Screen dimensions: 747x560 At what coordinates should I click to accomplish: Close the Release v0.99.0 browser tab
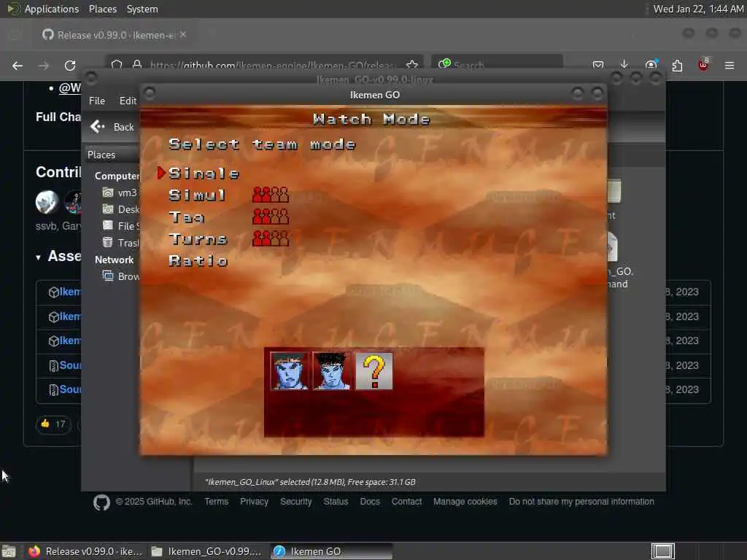coord(183,35)
